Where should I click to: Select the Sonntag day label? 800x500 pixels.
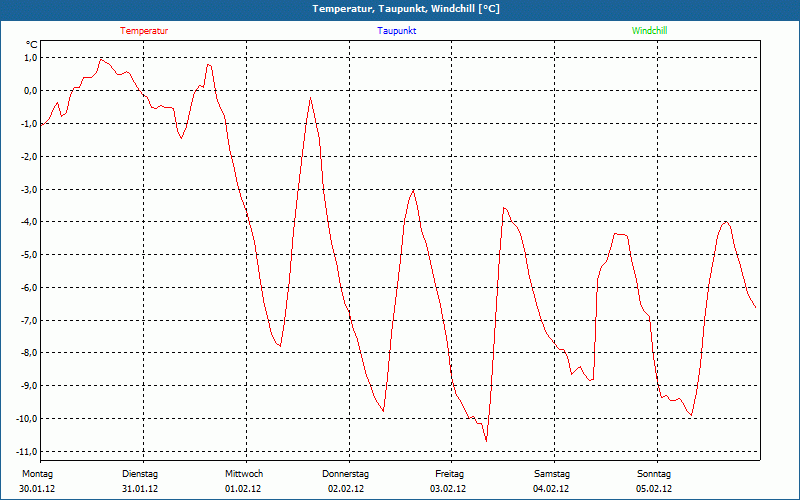[x=654, y=474]
